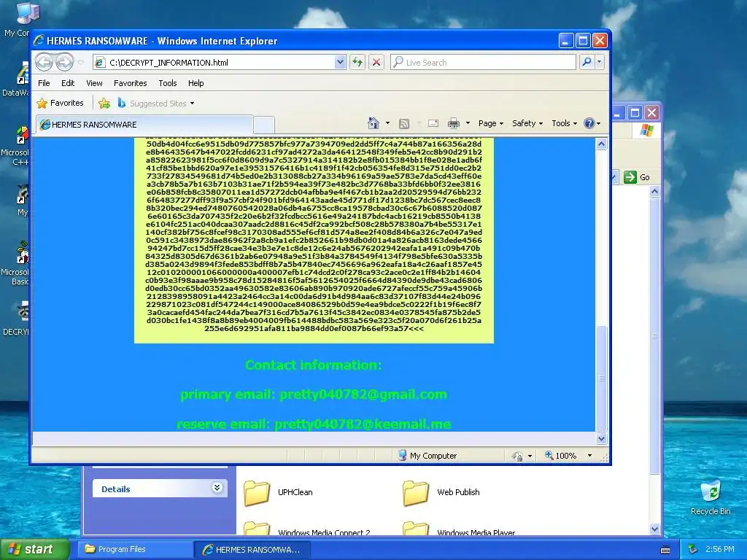
Task: Click scrollbar down arrow in Program Files window
Action: (654, 529)
